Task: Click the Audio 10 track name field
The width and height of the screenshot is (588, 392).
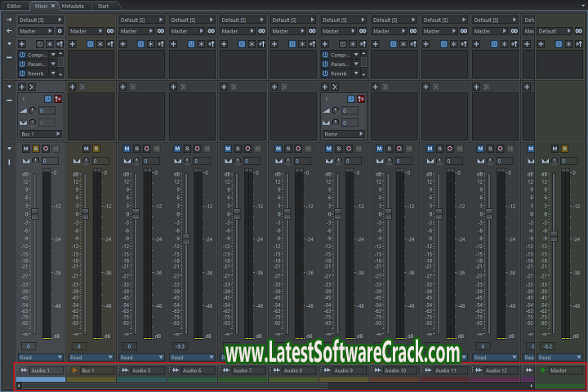Action: [395, 371]
